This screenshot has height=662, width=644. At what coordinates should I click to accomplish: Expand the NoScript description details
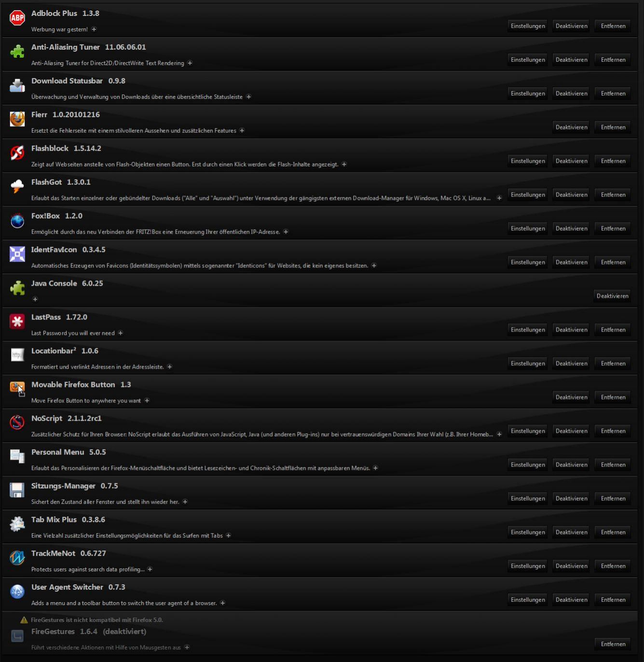pos(499,434)
